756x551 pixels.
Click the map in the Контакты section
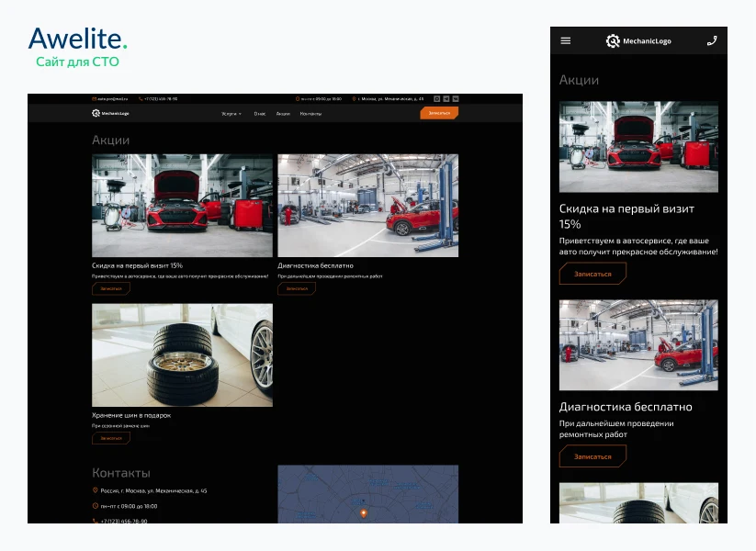coord(367,494)
